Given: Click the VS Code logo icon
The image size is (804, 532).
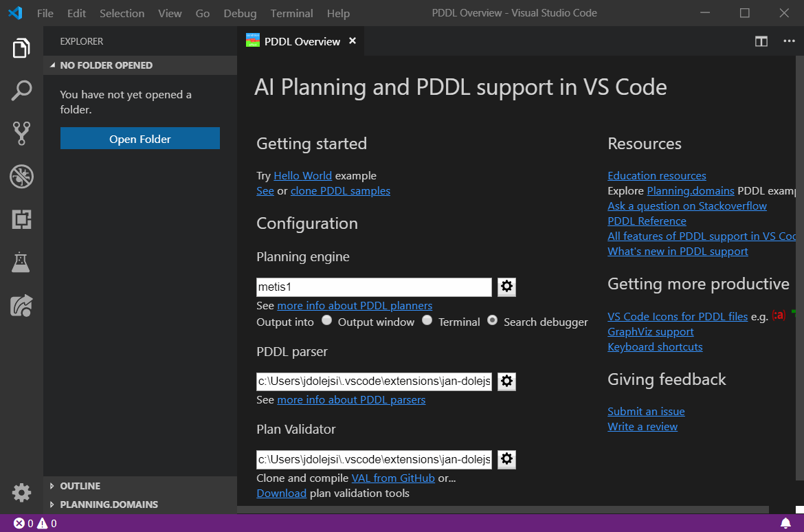Looking at the screenshot, I should click(15, 13).
